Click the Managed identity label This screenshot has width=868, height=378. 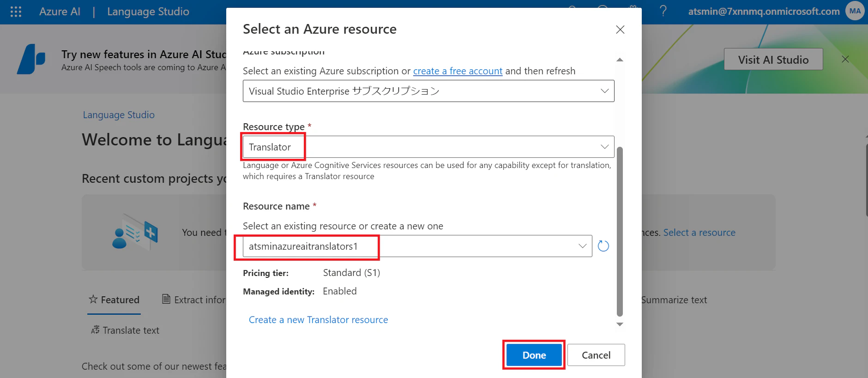(x=278, y=292)
